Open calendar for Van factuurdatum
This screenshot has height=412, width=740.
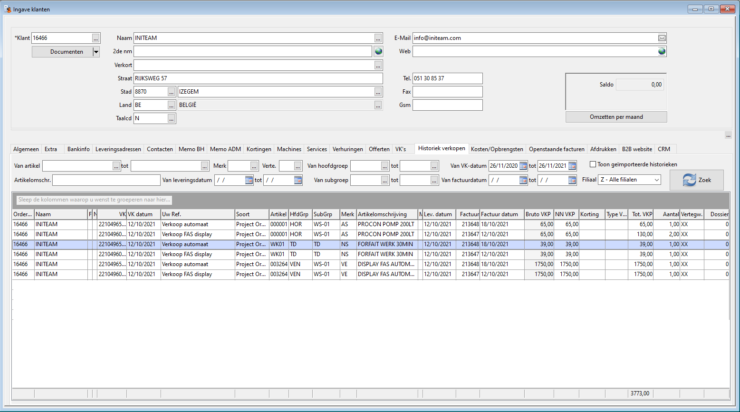click(523, 180)
